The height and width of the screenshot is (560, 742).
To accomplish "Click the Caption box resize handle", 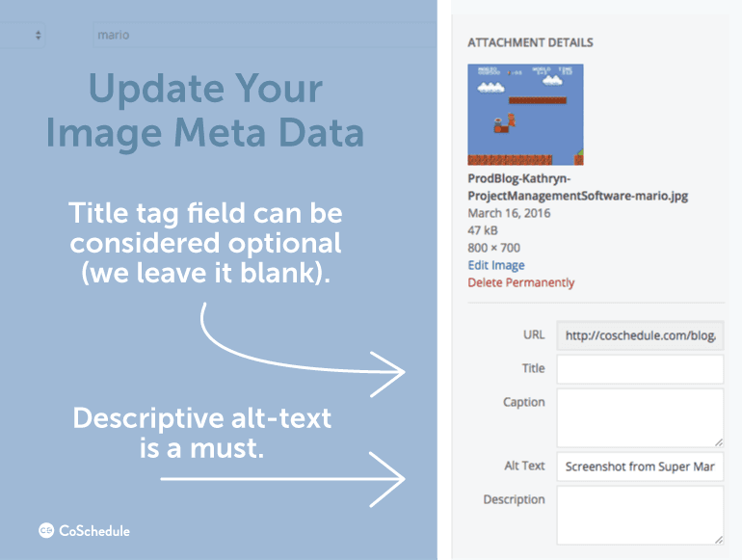I will click(x=717, y=440).
